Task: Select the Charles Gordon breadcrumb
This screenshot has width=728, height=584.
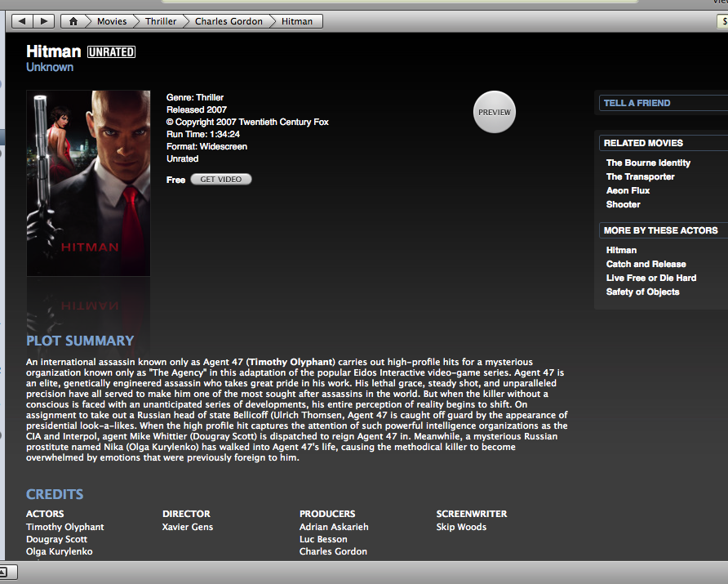Action: click(229, 21)
